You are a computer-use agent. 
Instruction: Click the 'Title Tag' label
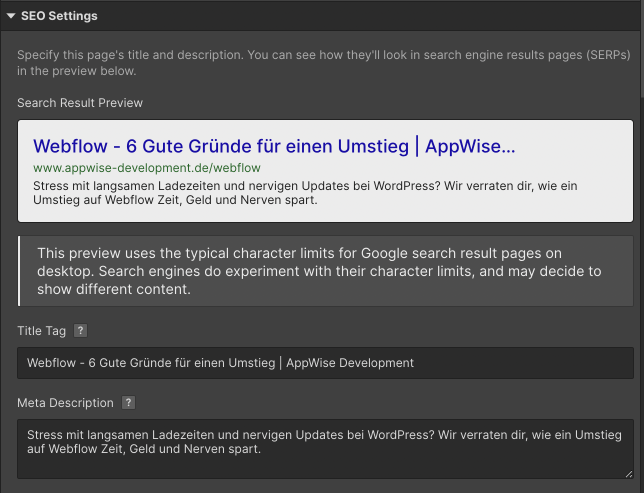click(x=41, y=331)
